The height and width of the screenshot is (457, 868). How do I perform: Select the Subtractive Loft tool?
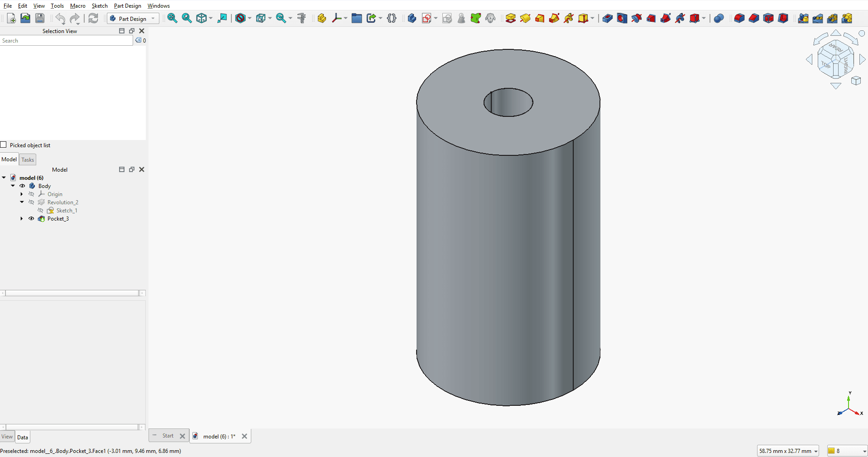coord(651,18)
